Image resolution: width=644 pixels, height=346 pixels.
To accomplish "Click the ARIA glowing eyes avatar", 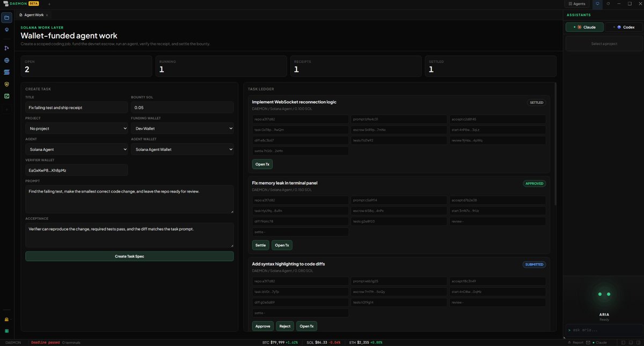I will click(604, 294).
